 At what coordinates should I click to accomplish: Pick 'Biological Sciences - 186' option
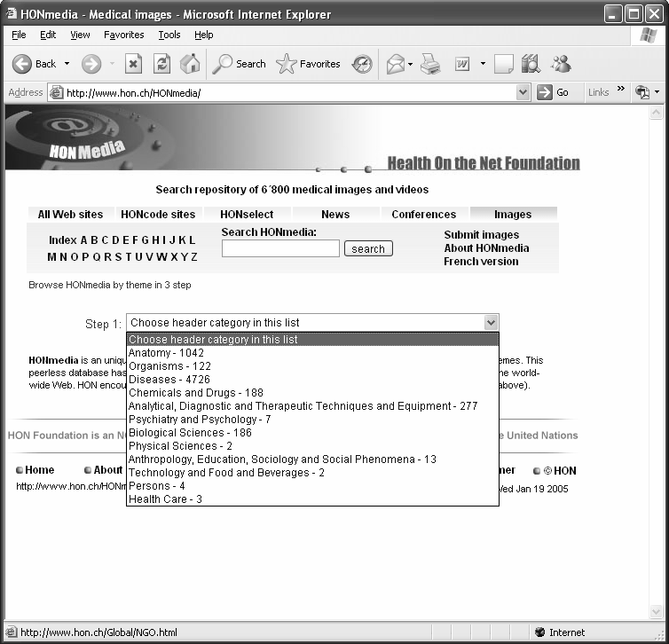tap(312, 433)
